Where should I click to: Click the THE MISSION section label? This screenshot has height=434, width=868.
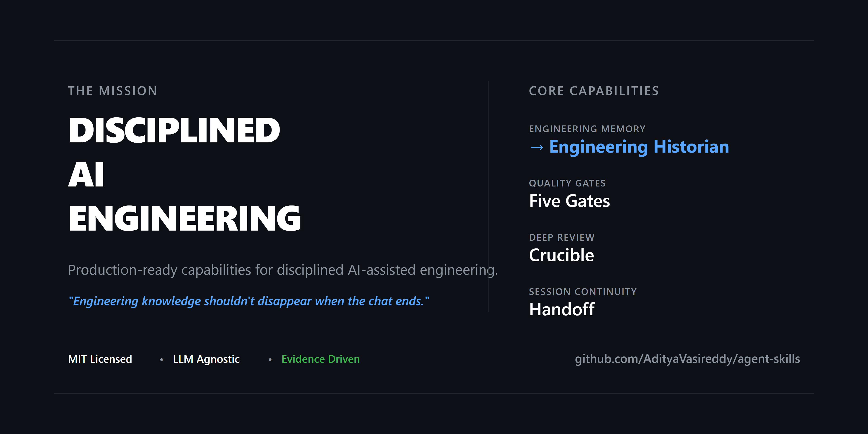pos(113,91)
